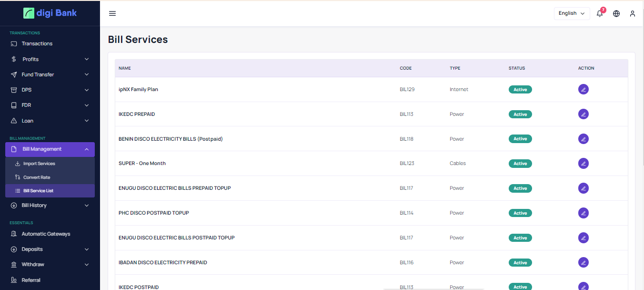Open the user profile icon
The height and width of the screenshot is (290, 644).
click(633, 13)
